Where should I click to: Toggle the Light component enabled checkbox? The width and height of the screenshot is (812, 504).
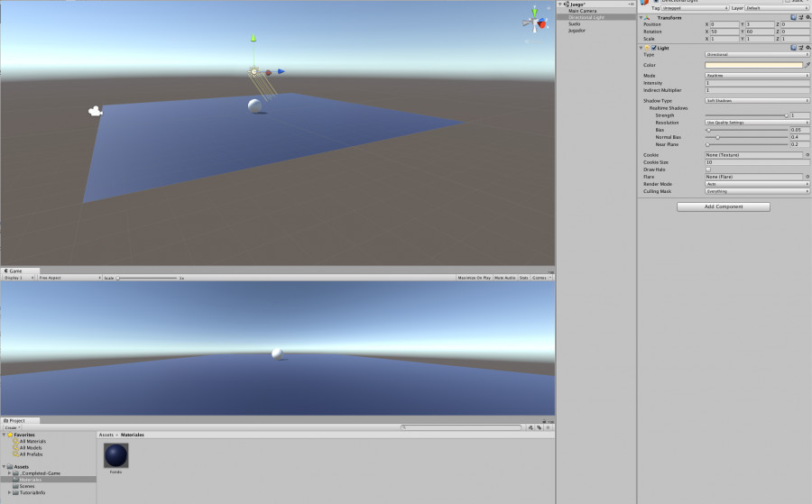(x=654, y=48)
